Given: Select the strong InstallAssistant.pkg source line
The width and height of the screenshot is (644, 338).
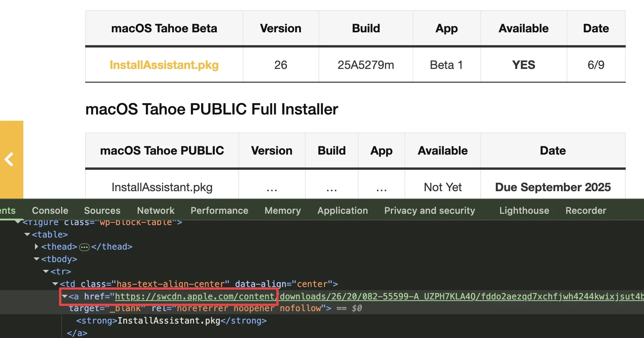Looking at the screenshot, I should tap(171, 320).
